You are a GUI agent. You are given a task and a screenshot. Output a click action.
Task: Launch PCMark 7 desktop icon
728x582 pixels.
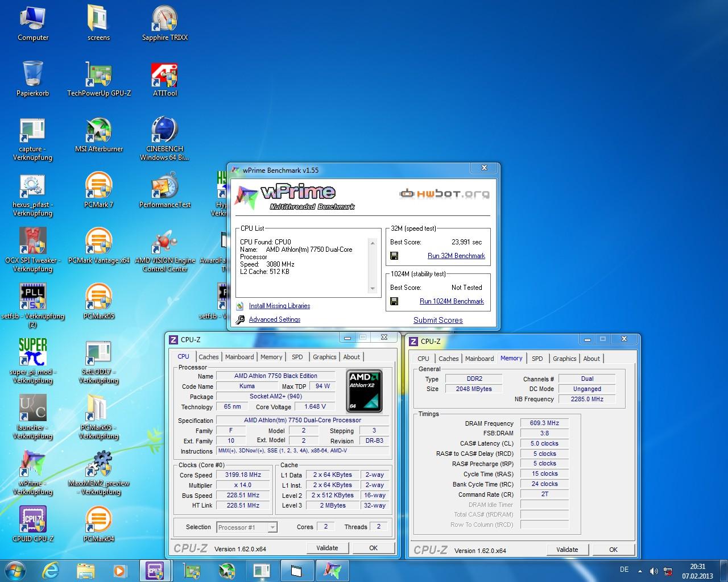click(x=99, y=190)
